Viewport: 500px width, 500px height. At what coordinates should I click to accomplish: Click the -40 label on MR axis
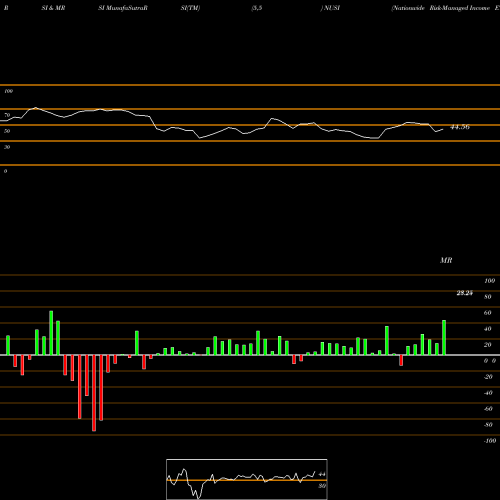pos(488,393)
